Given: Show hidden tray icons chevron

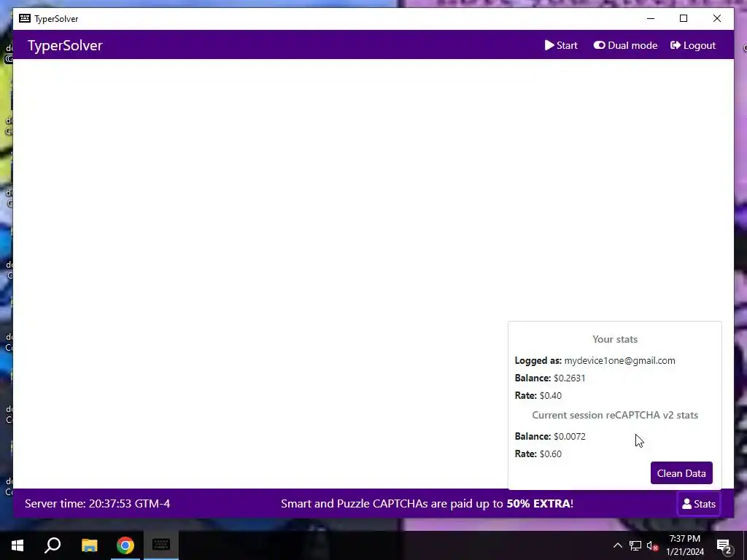Looking at the screenshot, I should click(x=617, y=545).
